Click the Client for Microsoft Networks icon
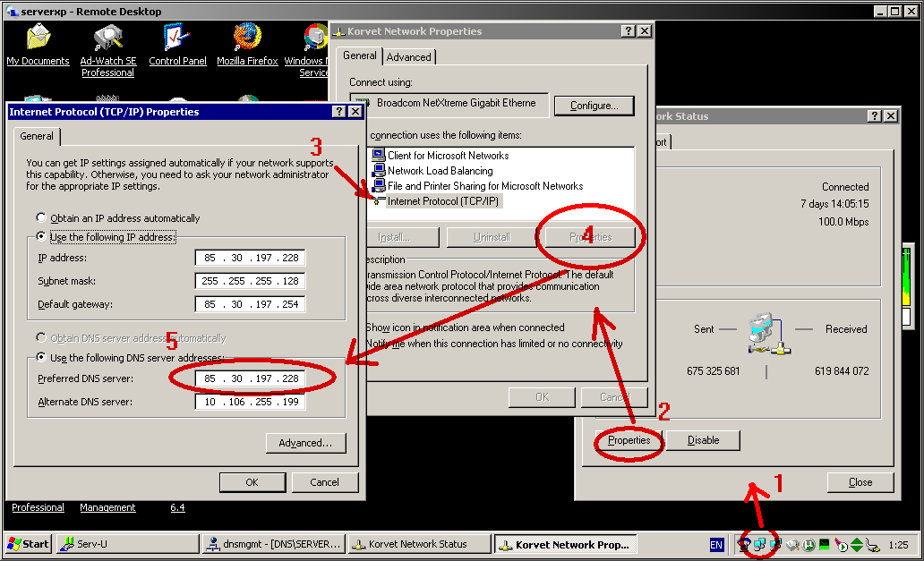This screenshot has height=561, width=924. [x=379, y=156]
